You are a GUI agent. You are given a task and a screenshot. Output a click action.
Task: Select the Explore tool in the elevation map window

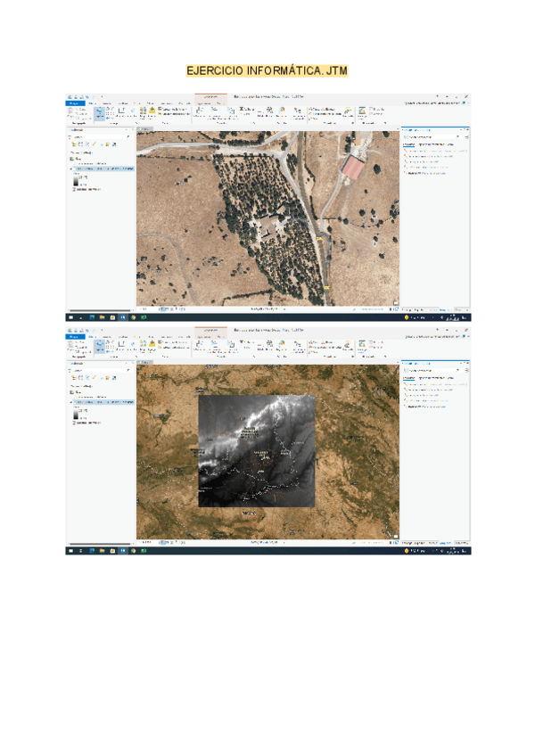coord(99,345)
